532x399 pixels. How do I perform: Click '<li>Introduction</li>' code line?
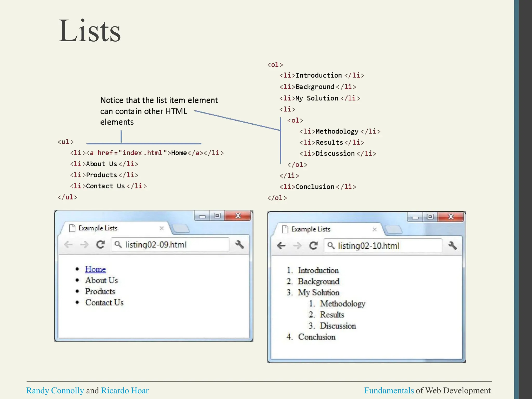coord(322,76)
